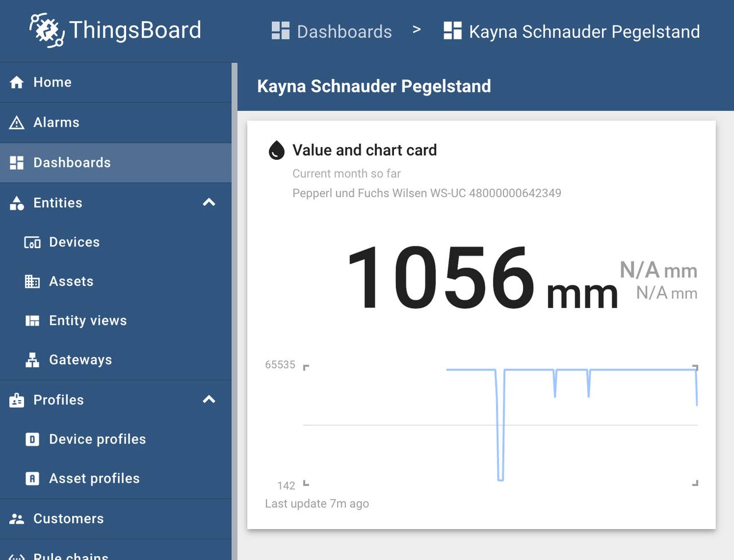Click the breadcrumb Dashboards grid icon

pyautogui.click(x=280, y=31)
